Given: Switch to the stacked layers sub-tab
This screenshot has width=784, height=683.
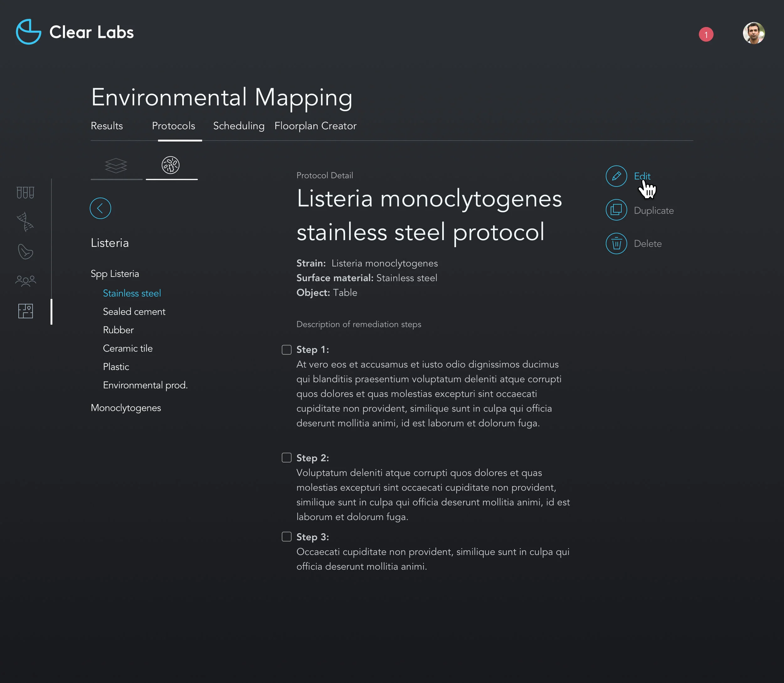Looking at the screenshot, I should click(116, 165).
